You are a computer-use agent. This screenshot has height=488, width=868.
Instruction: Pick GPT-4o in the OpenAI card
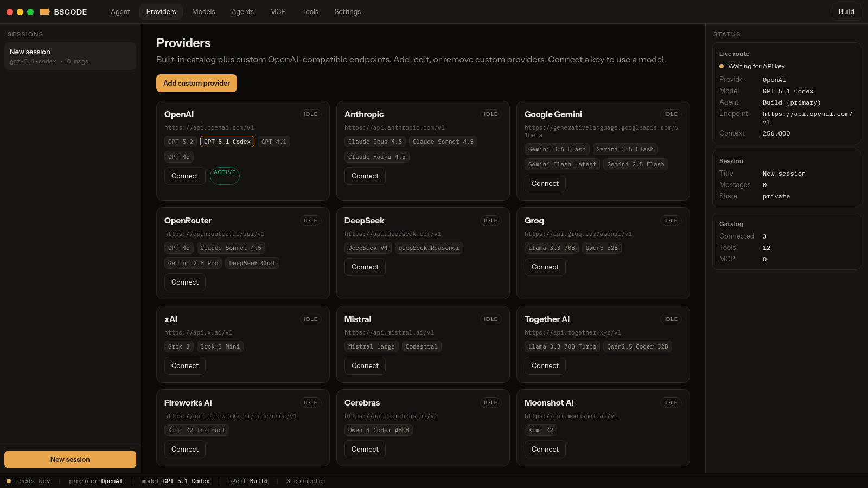tap(179, 157)
